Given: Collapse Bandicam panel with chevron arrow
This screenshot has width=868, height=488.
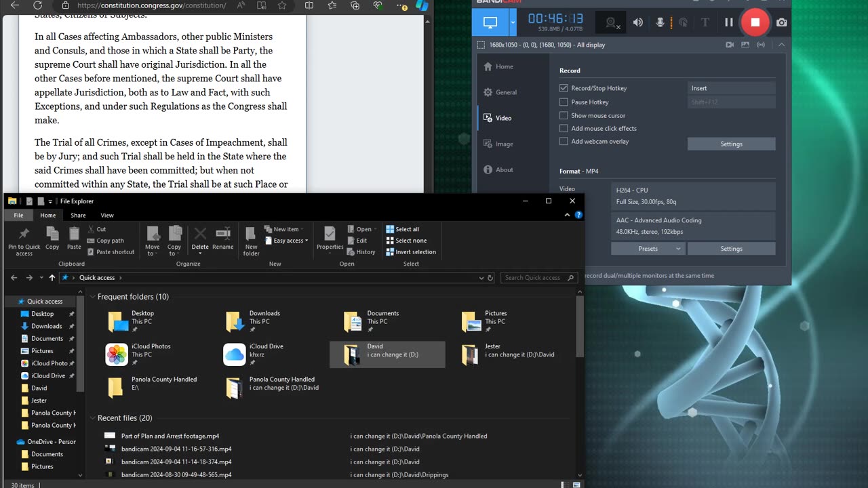Looking at the screenshot, I should coord(781,45).
